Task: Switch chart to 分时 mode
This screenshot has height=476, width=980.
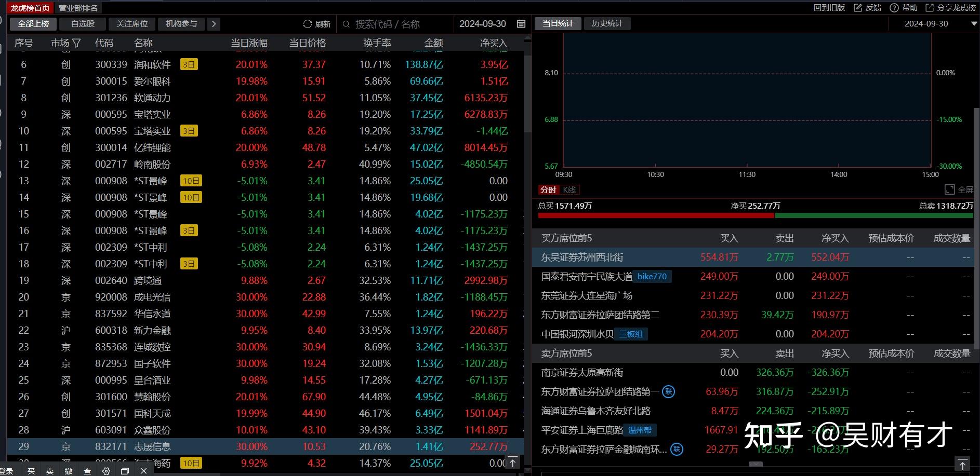Action: pyautogui.click(x=548, y=189)
